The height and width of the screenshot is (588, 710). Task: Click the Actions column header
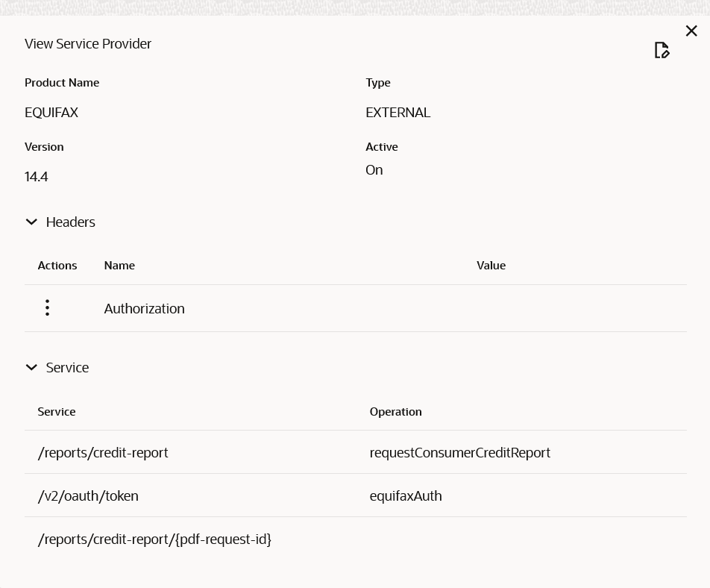[57, 266]
